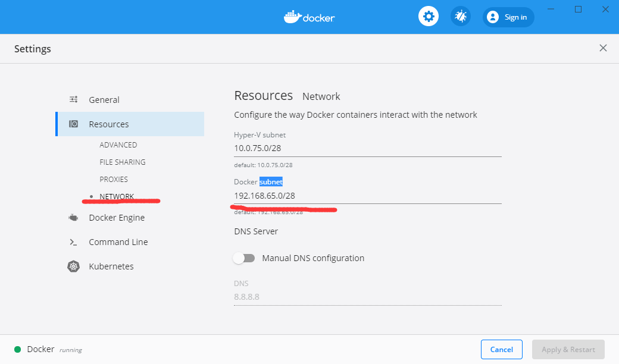Open troubleshoot using the bug icon
The height and width of the screenshot is (364, 619).
(460, 17)
